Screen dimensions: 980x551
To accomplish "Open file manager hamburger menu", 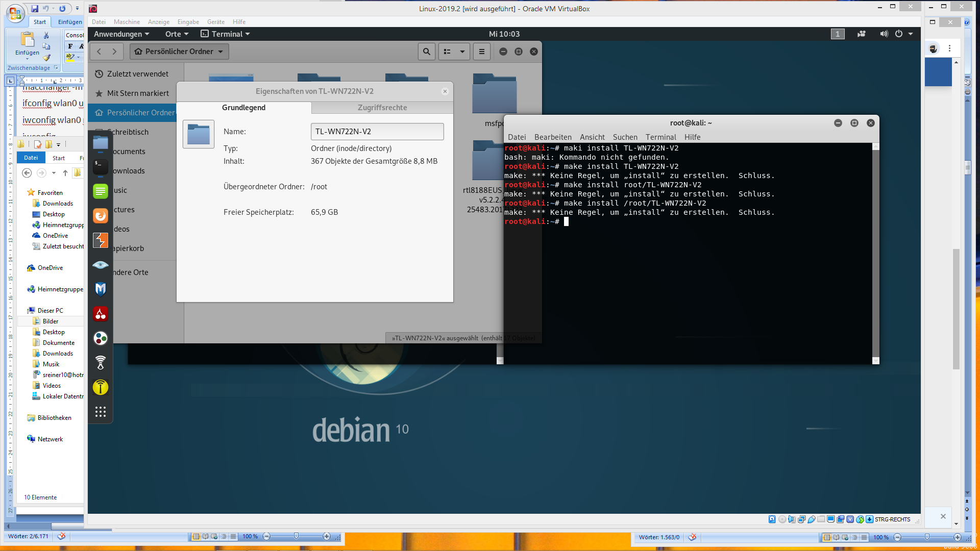I will point(481,52).
